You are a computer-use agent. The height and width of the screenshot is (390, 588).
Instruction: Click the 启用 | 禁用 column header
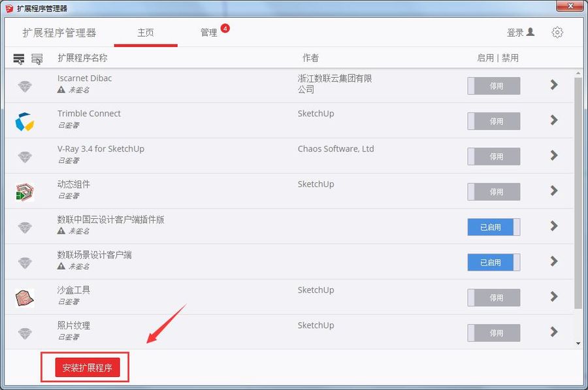click(x=498, y=58)
